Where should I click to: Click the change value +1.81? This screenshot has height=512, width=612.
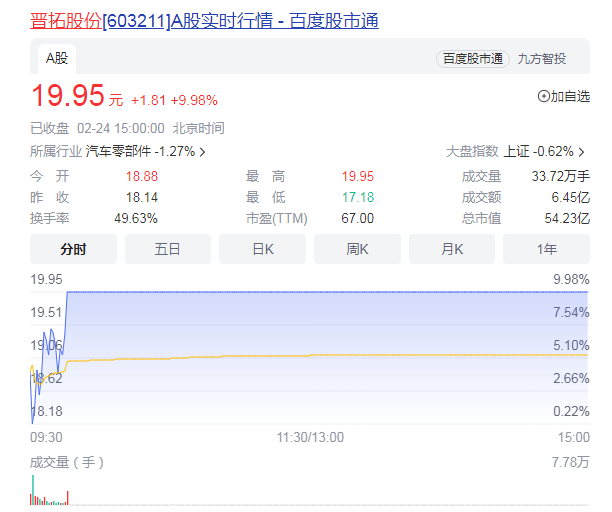click(x=148, y=101)
